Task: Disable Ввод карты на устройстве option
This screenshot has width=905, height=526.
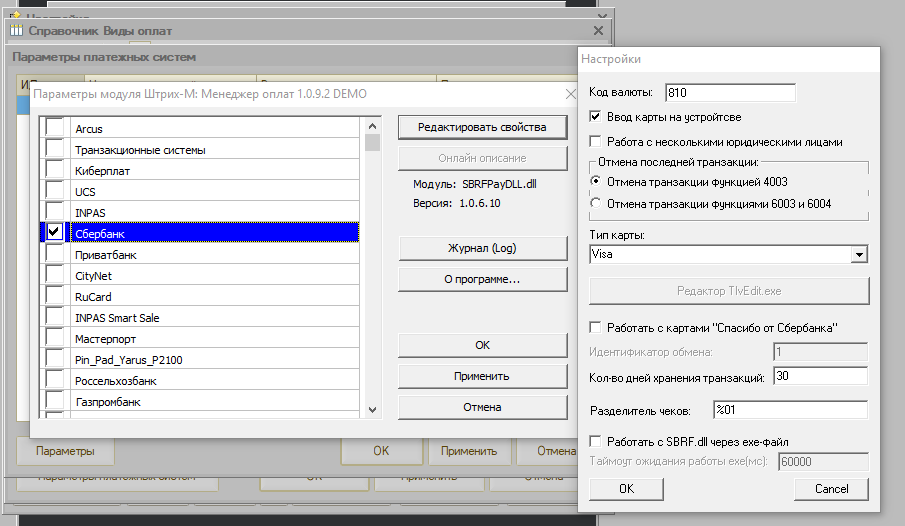Action: [x=596, y=117]
